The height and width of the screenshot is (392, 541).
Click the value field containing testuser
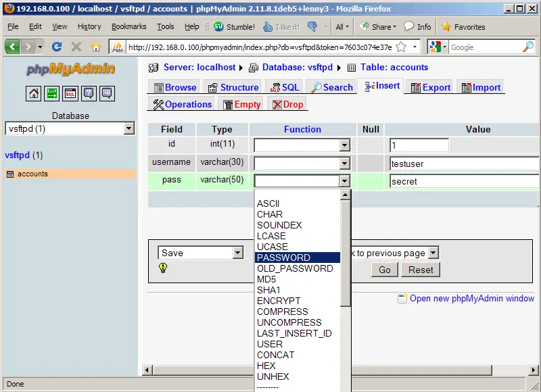tap(465, 164)
